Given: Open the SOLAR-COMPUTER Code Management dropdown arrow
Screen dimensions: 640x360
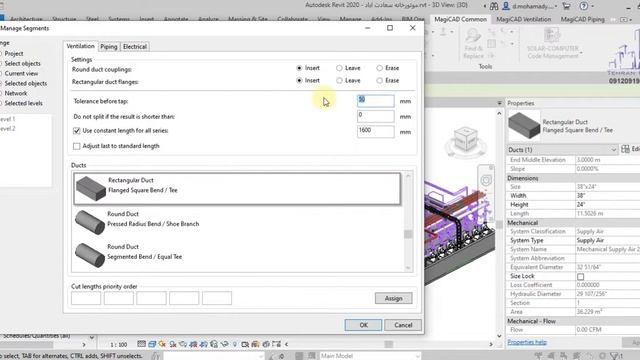Looking at the screenshot, I should click(581, 53).
